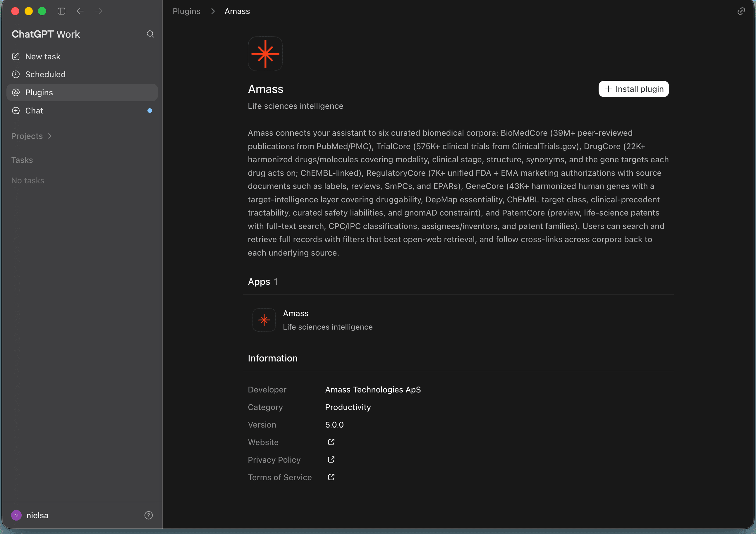756x534 pixels.
Task: Click the large Amass plugin logo
Action: [x=265, y=54]
